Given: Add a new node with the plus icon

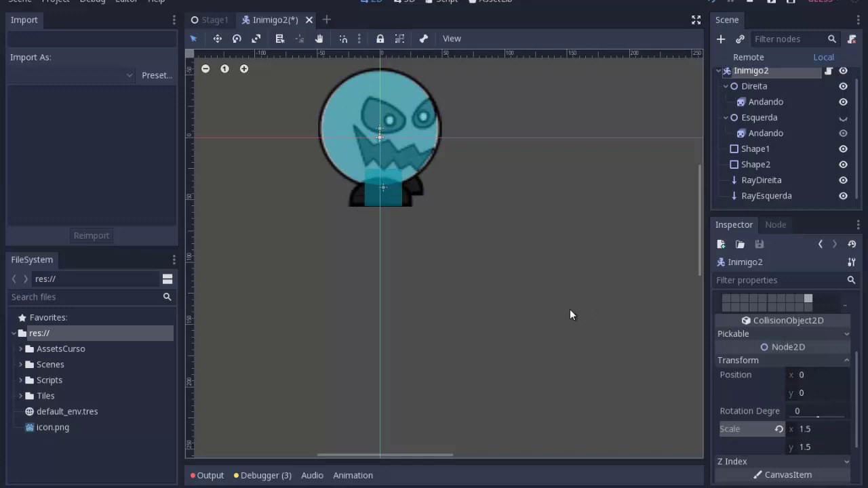Looking at the screenshot, I should (721, 39).
